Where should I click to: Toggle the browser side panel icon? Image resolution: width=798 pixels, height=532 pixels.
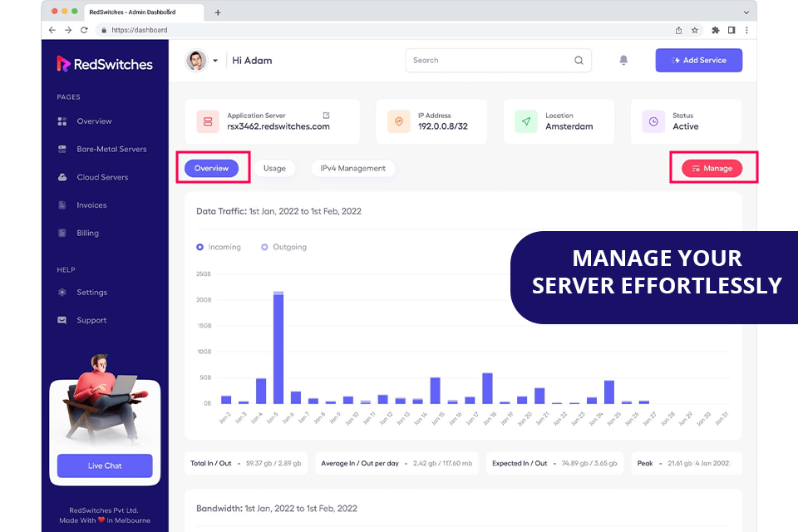731,30
